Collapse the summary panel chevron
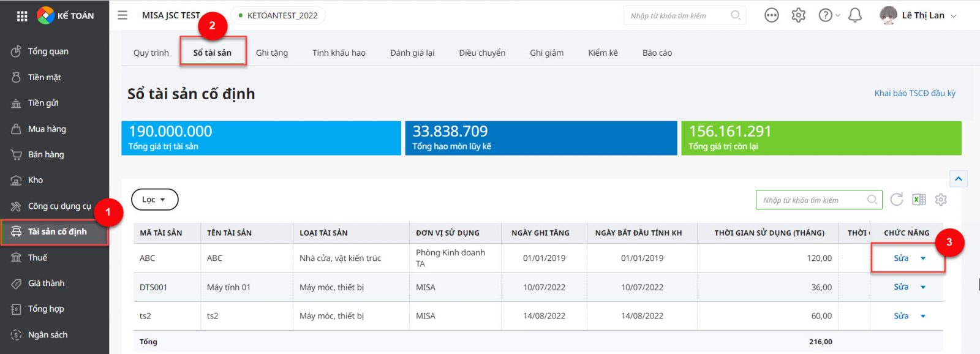This screenshot has height=354, width=980. point(959,179)
